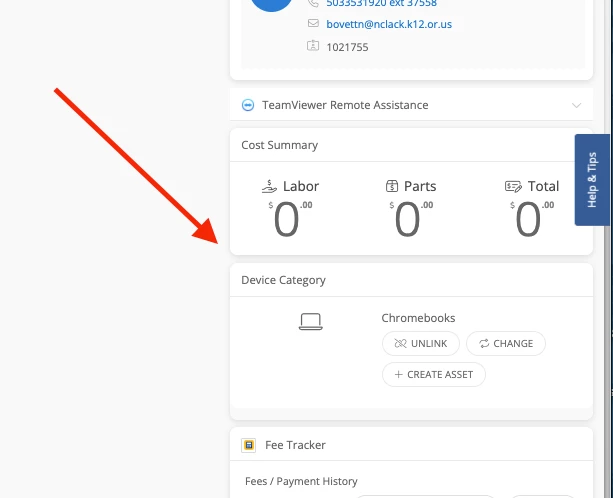This screenshot has width=613, height=498.
Task: Click the Fee Tracker heading
Action: click(x=295, y=445)
